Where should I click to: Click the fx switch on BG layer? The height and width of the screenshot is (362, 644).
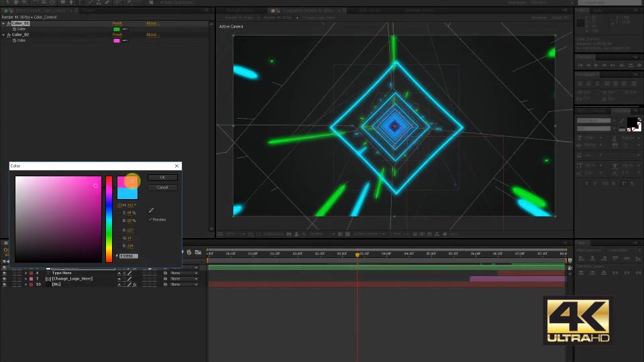[134, 284]
